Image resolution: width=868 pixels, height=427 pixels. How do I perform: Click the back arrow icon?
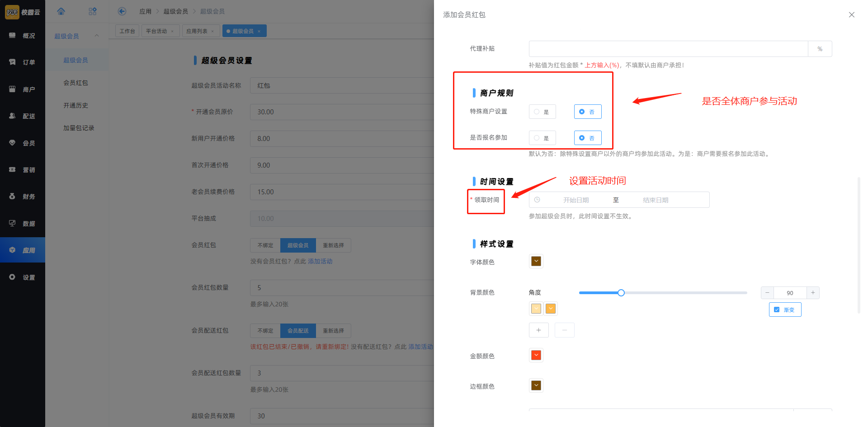[x=122, y=11]
